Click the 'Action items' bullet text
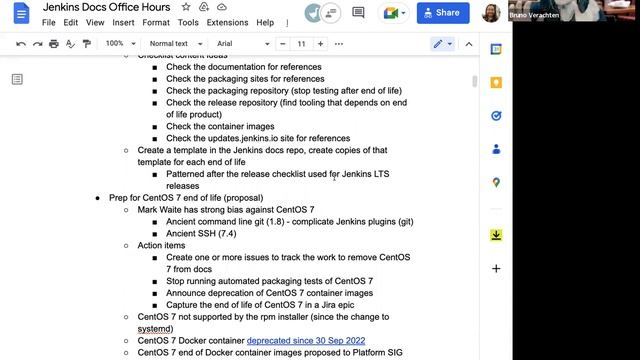Screen dimensions: 640x360 (161, 245)
